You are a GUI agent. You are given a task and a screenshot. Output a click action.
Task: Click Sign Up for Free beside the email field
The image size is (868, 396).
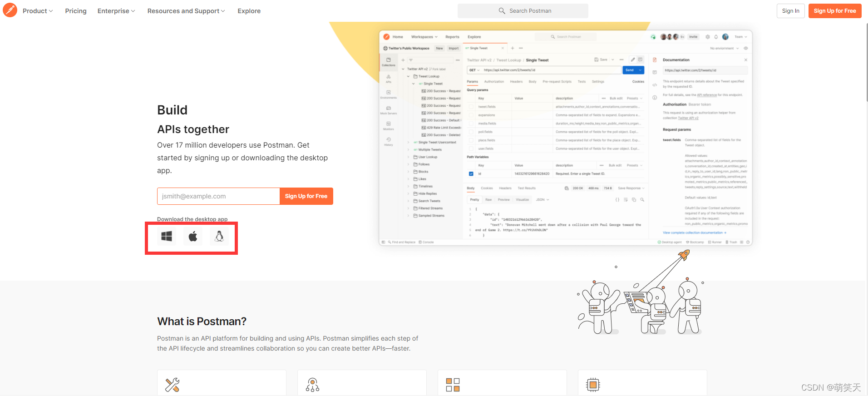click(306, 196)
